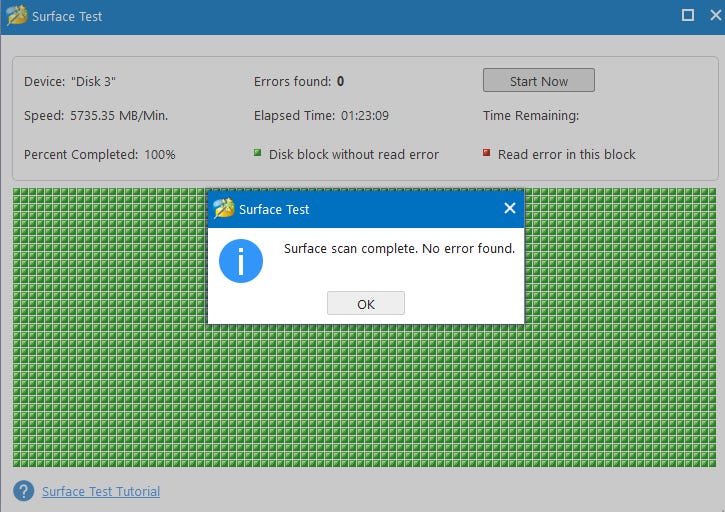Click the blue help question mark icon
The height and width of the screenshot is (512, 725).
click(x=24, y=491)
